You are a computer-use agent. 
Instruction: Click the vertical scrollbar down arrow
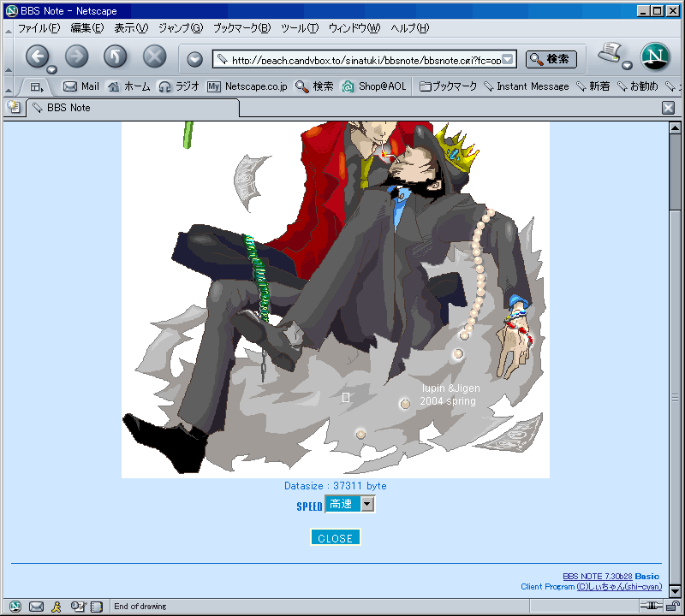[675, 591]
